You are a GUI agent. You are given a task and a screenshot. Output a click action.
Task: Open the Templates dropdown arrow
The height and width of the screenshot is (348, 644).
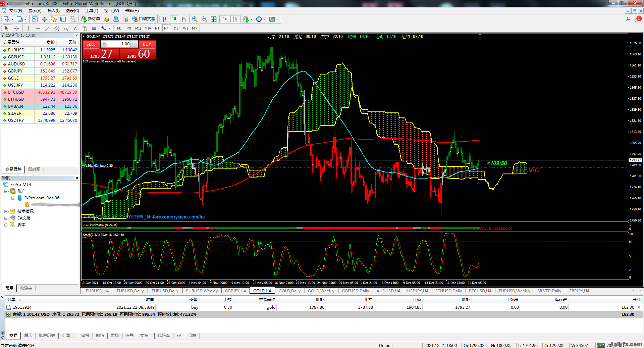278,19
